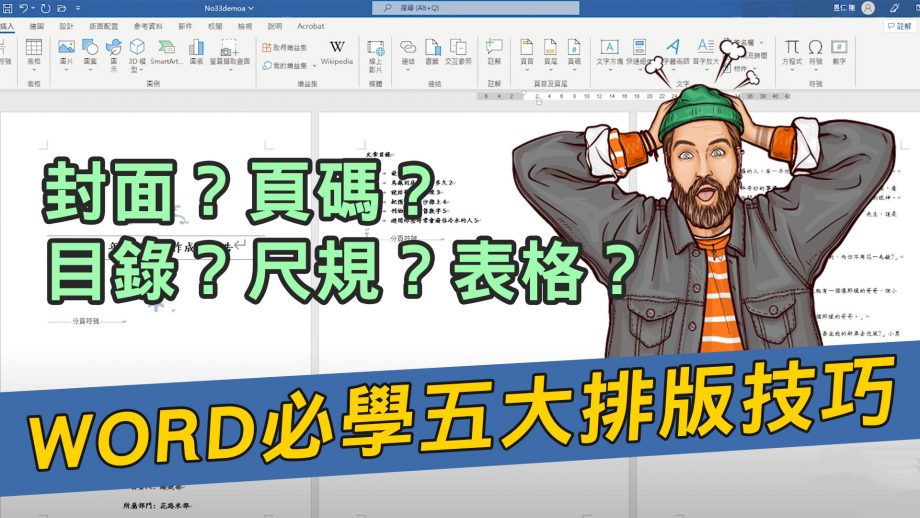Switch to the 郵件 ribbon tab
This screenshot has height=518, width=920.
[185, 26]
